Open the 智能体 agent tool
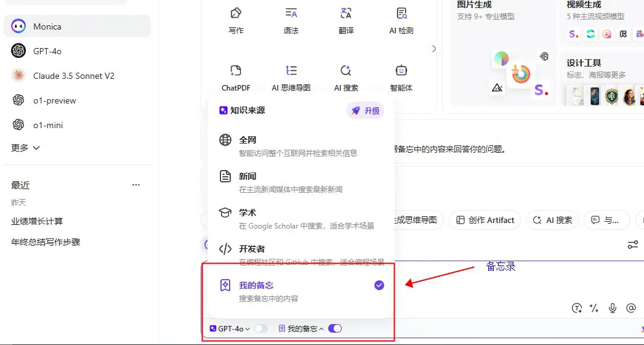The width and height of the screenshot is (644, 345). (401, 78)
